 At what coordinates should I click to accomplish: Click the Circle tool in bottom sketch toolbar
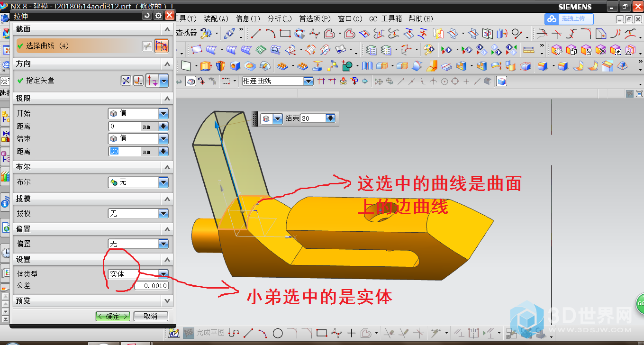tap(278, 333)
